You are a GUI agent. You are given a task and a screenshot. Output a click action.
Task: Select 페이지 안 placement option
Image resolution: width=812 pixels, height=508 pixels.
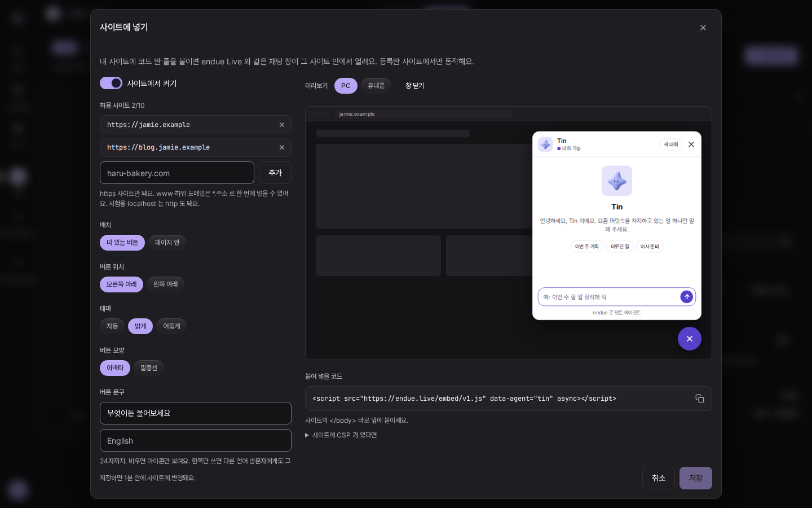[167, 243]
